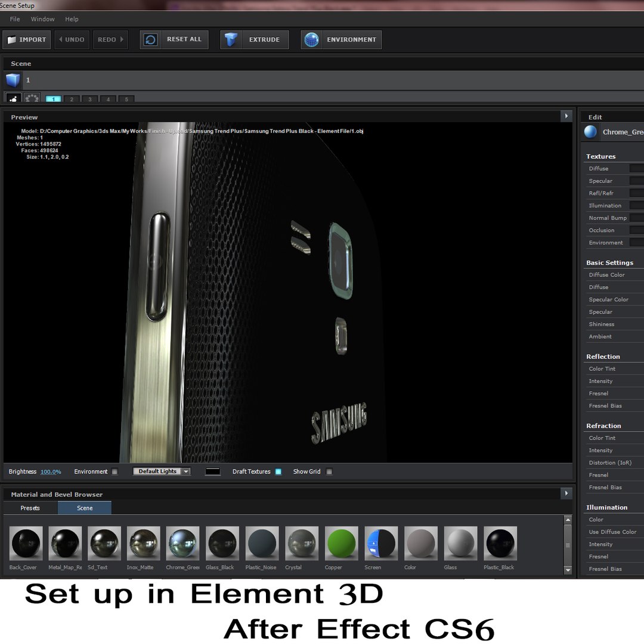This screenshot has height=644, width=644.
Task: Disable the Draft Textures checkbox
Action: (x=278, y=472)
